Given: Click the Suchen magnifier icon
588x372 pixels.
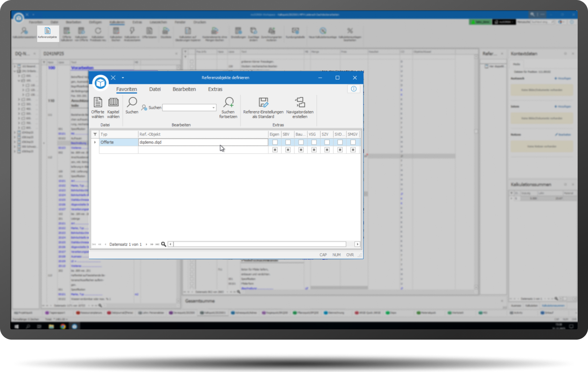Looking at the screenshot, I should click(132, 103).
